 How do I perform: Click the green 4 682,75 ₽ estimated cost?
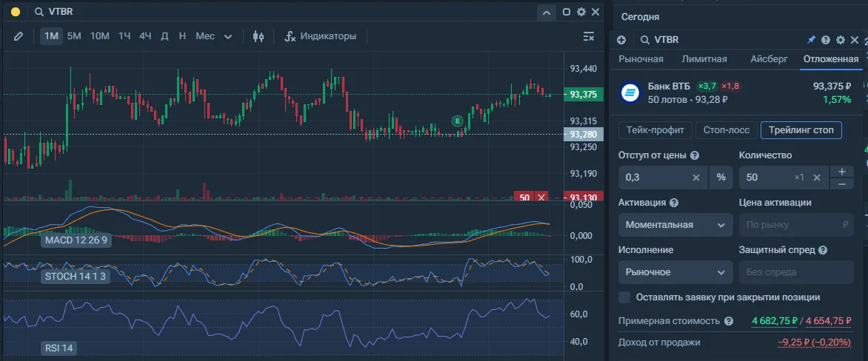tap(773, 321)
